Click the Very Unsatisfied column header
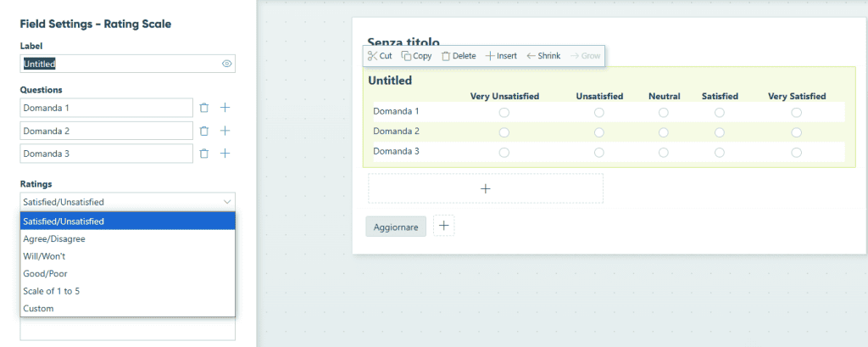 point(504,97)
